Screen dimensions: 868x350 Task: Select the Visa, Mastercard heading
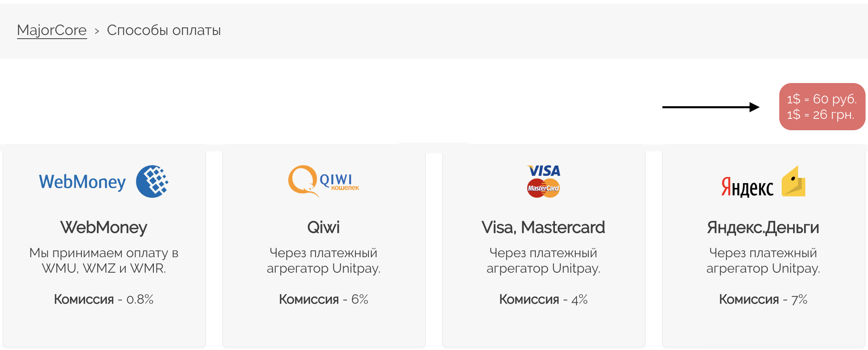coord(544,227)
